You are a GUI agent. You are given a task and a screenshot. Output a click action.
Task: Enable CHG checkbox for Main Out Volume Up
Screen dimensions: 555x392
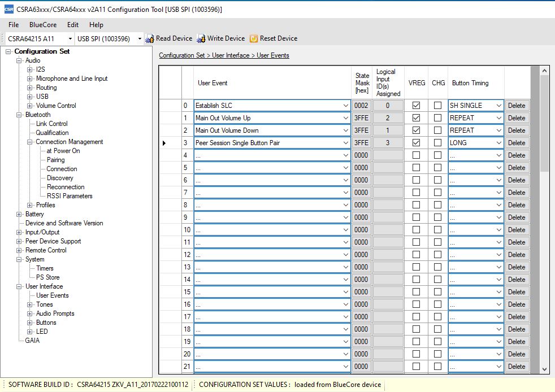(438, 118)
